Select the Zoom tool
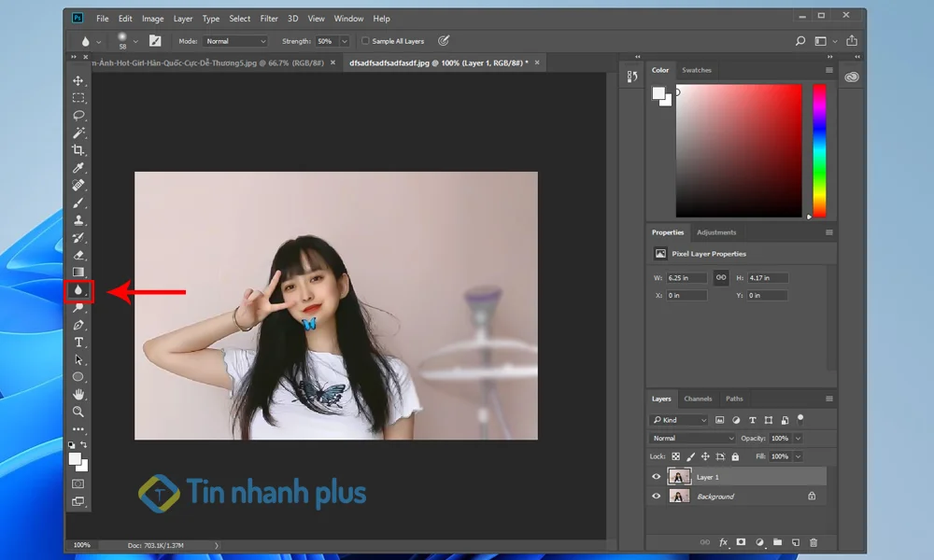 78,412
